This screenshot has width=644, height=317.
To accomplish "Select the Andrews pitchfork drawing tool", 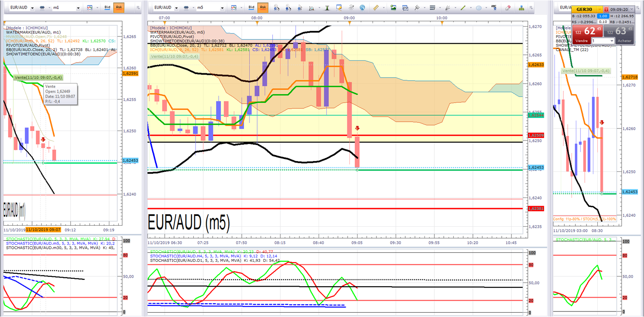I will pyautogui.click(x=417, y=8).
